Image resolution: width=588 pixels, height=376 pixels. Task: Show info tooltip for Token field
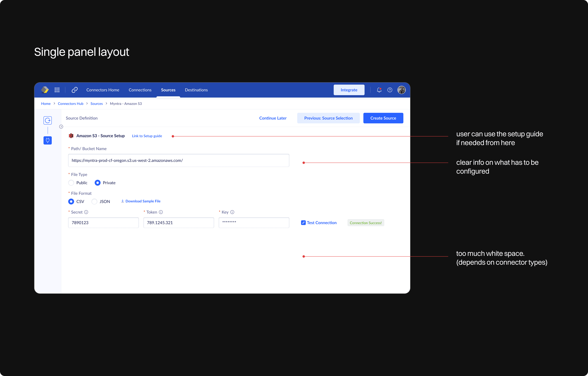[161, 212]
